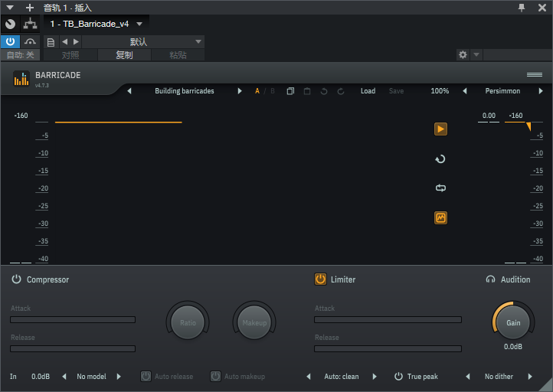553x392 pixels.
Task: Go to next preset after Building barricades
Action: click(240, 91)
